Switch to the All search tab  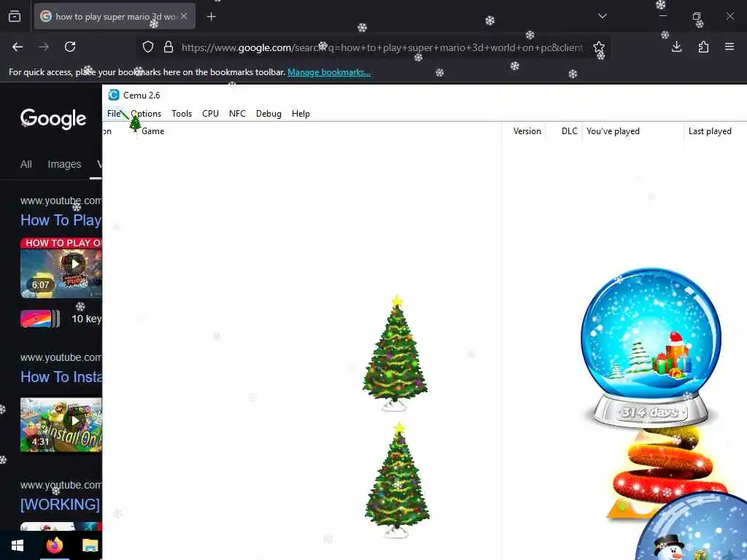(x=26, y=164)
